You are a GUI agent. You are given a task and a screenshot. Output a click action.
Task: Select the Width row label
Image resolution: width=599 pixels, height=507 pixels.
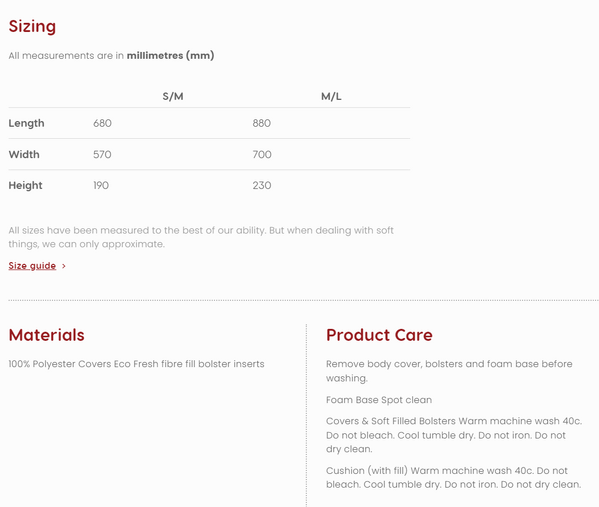pyautogui.click(x=24, y=154)
